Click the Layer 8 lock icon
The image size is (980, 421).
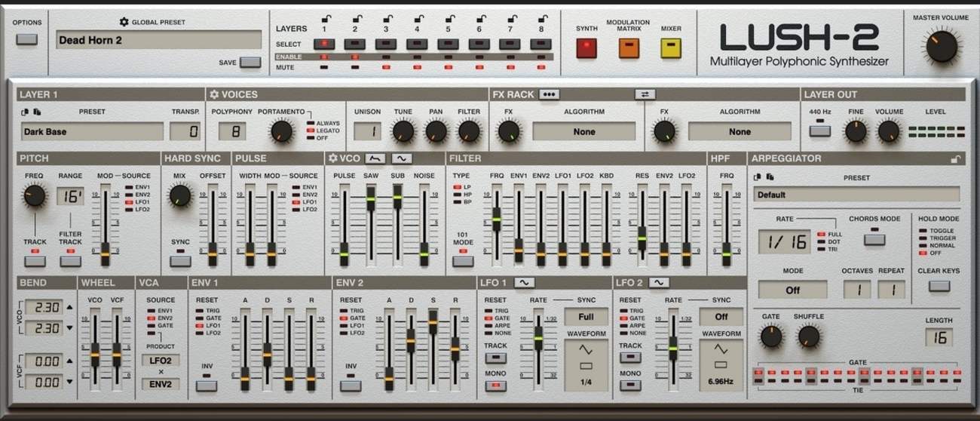(541, 18)
